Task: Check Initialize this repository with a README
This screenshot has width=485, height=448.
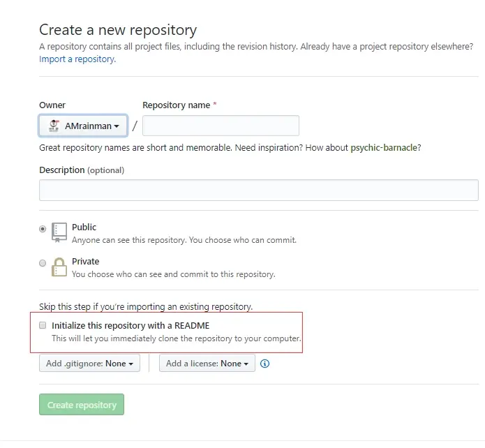Action: [43, 325]
